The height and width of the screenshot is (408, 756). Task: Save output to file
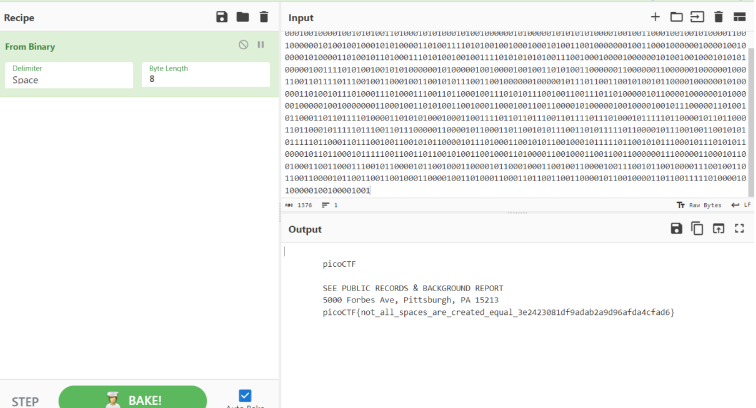click(x=676, y=229)
